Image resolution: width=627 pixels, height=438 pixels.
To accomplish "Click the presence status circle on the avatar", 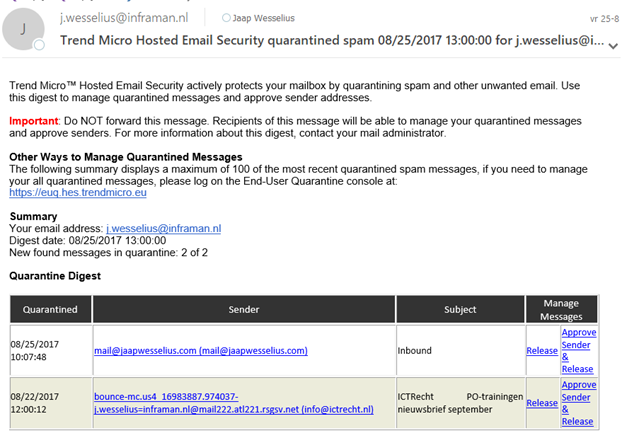I will [40, 46].
